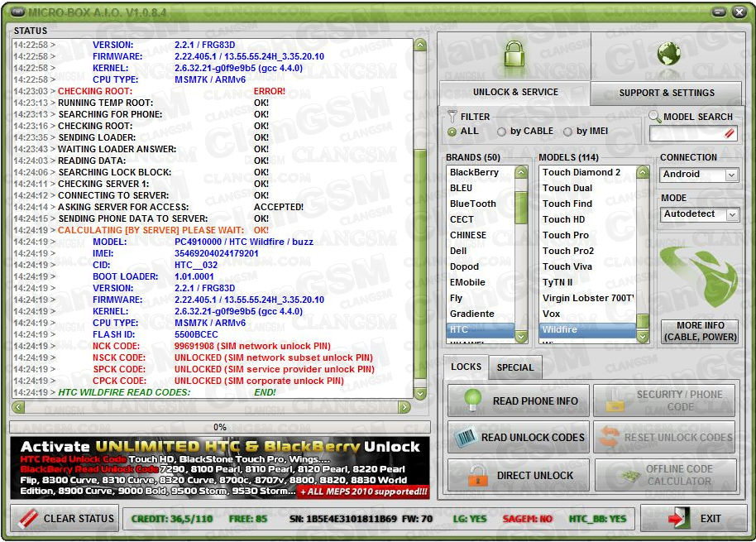The image size is (756, 542).
Task: Close the Micro-Box window
Action: [739, 12]
